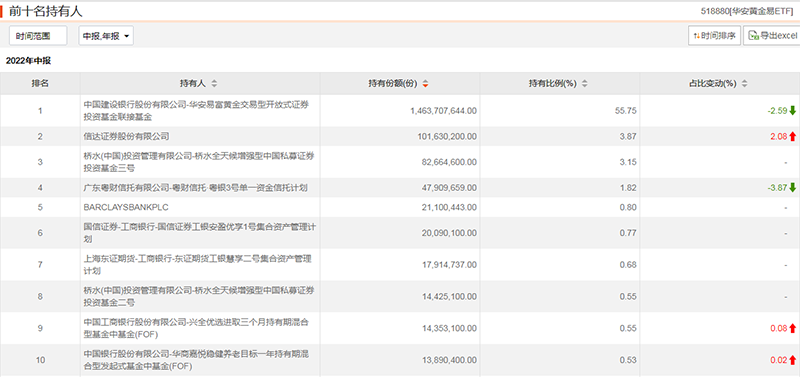Sort by 持有比例(%) column arrows

click(585, 84)
